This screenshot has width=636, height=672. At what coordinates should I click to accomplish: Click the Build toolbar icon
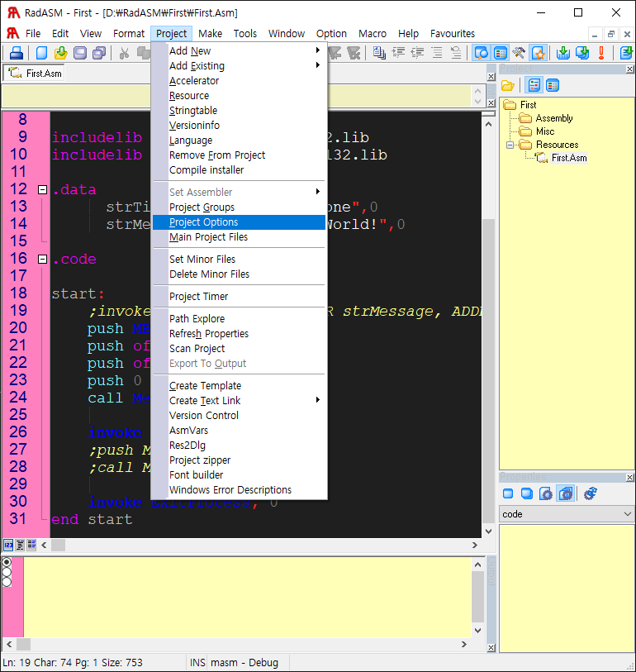click(582, 53)
